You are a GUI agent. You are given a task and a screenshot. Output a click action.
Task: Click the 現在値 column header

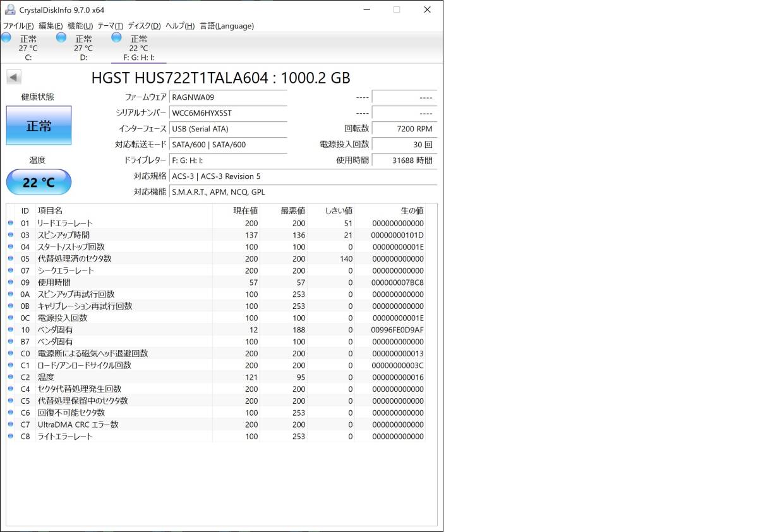coord(236,210)
